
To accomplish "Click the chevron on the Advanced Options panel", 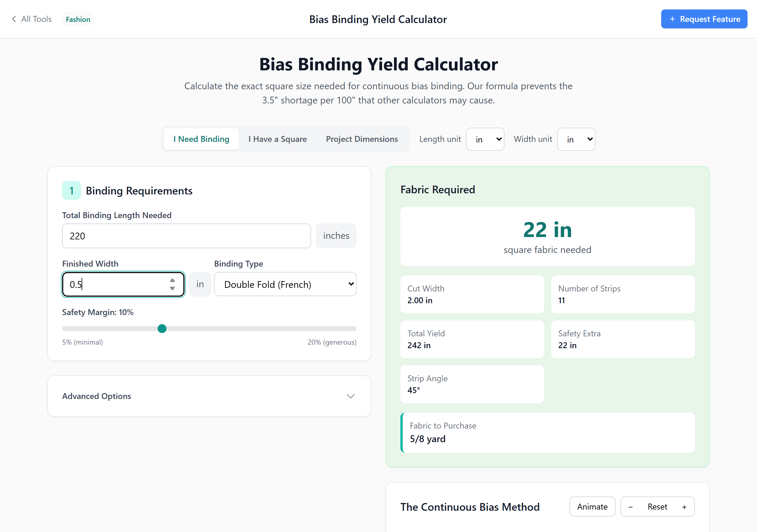I will pyautogui.click(x=351, y=396).
